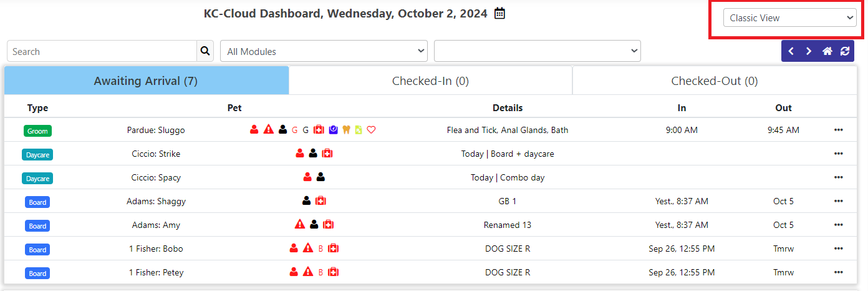
Task: Return to today via home icon
Action: [x=827, y=51]
